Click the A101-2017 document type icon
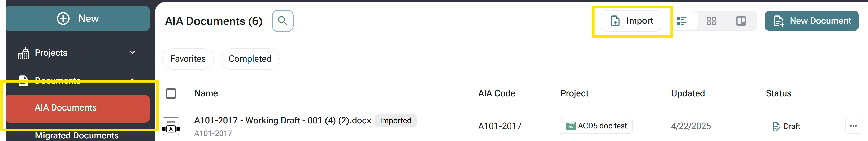 point(171,127)
